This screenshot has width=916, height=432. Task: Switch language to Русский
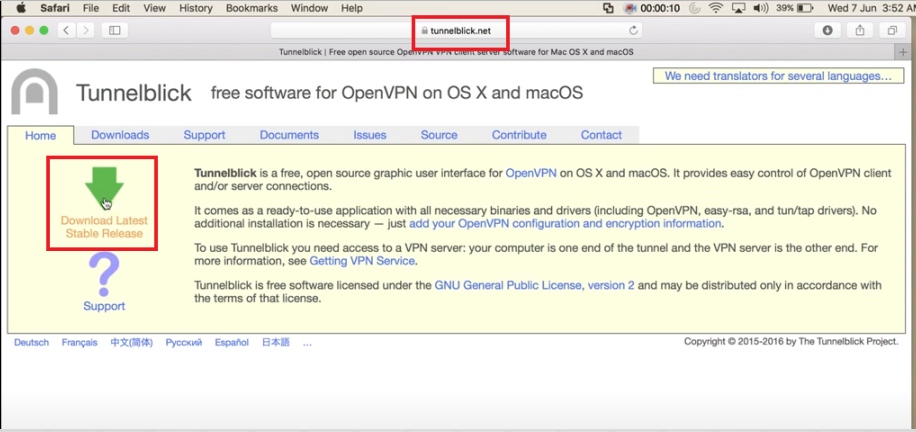pyautogui.click(x=183, y=343)
